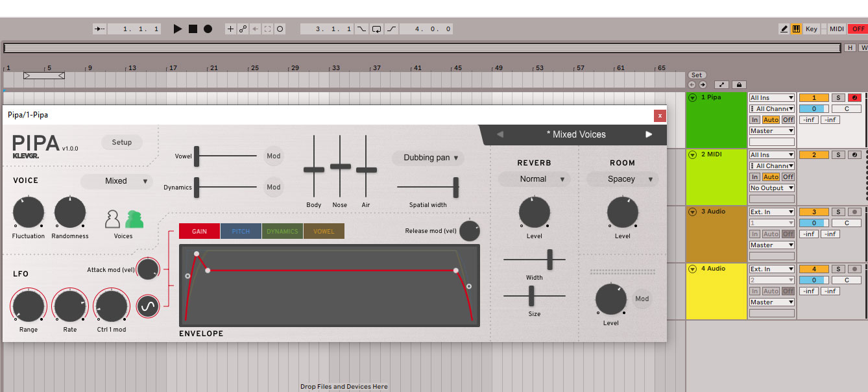Load the previous preset arrow

(x=500, y=134)
